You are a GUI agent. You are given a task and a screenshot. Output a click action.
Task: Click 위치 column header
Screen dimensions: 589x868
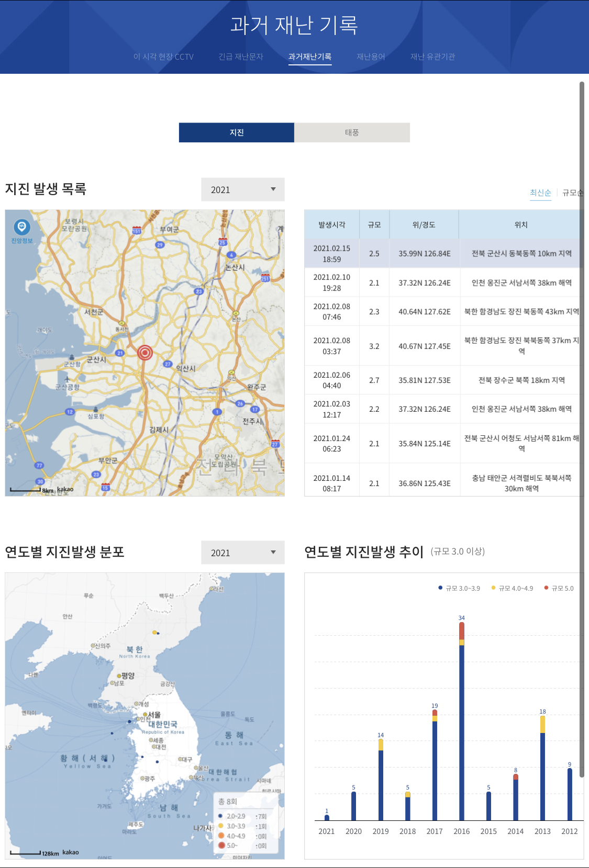point(521,224)
